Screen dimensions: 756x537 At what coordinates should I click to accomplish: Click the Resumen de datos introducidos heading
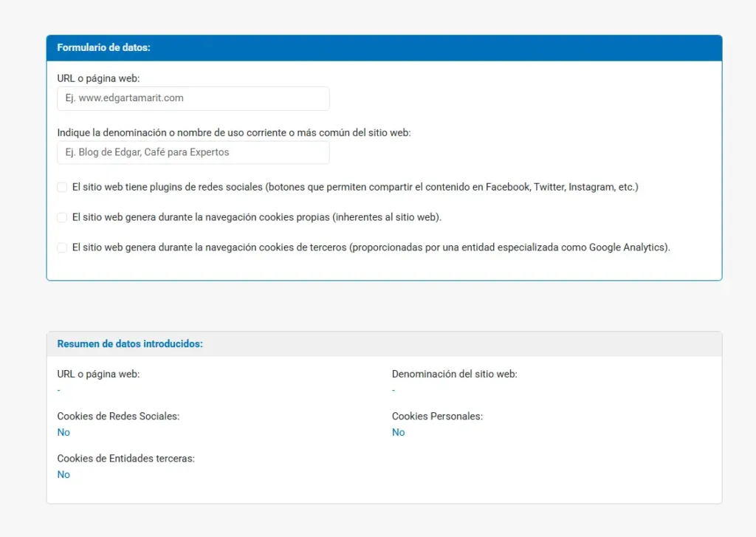click(x=130, y=344)
